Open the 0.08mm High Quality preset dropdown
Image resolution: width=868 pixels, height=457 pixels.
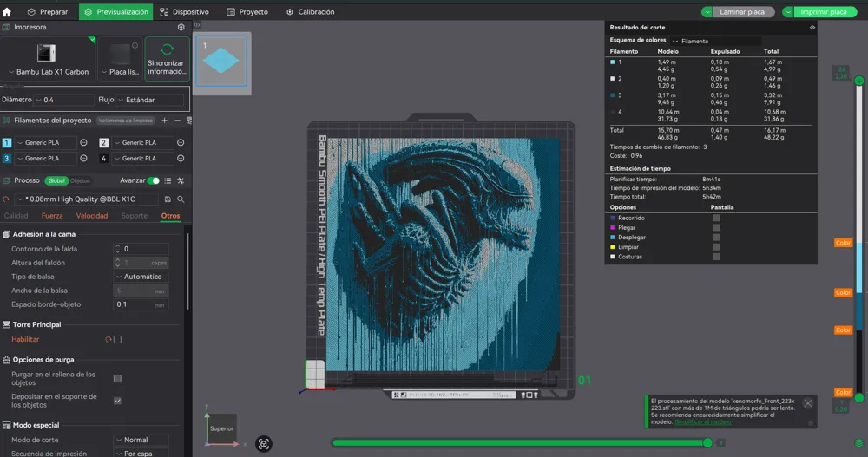pyautogui.click(x=88, y=199)
